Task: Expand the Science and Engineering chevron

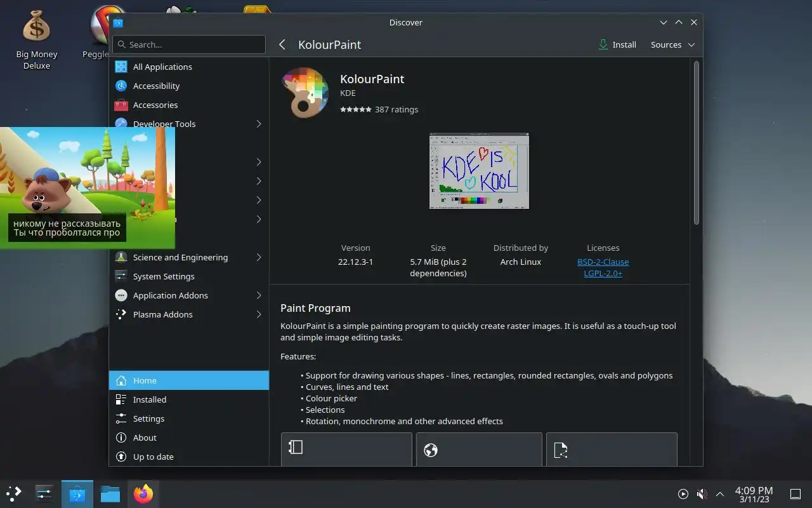Action: [x=258, y=257]
